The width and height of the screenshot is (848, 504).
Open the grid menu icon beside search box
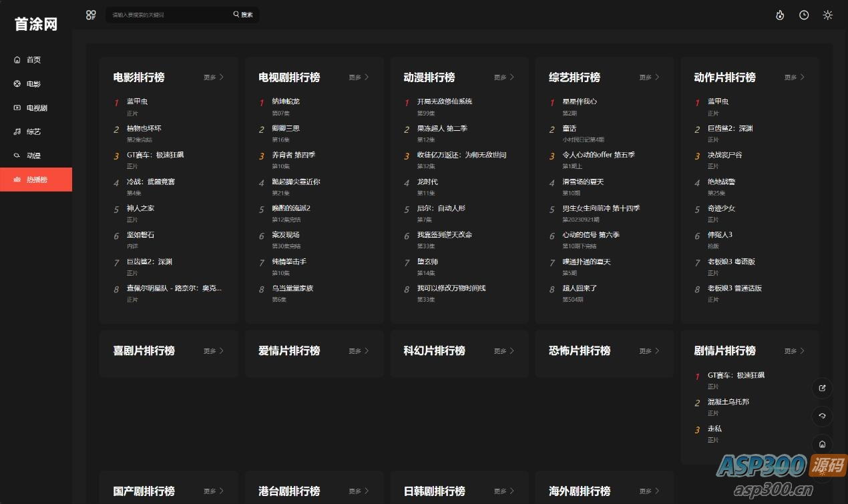[x=91, y=15]
